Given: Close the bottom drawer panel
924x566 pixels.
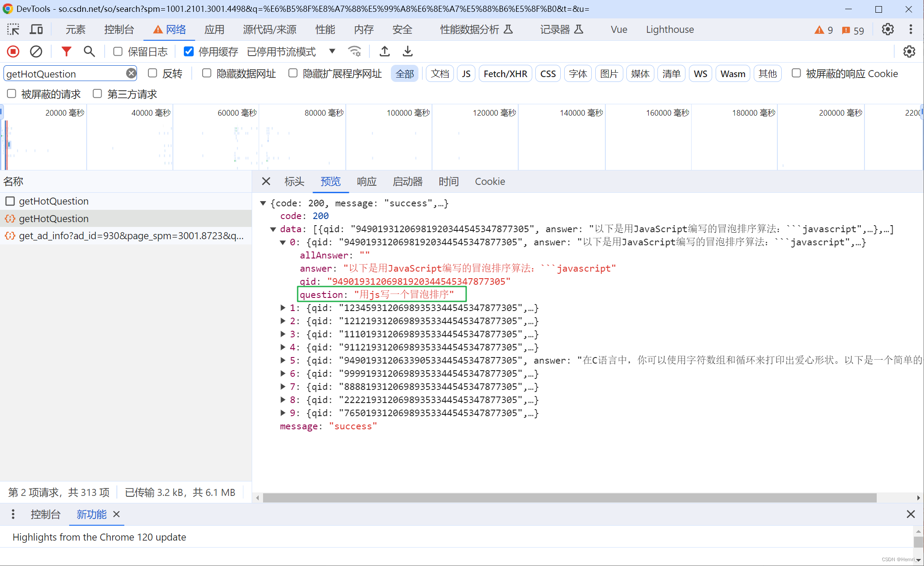Looking at the screenshot, I should pos(911,514).
